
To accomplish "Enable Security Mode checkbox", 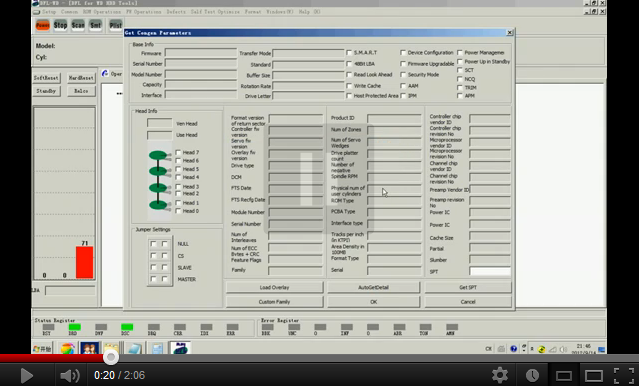I will coord(403,75).
